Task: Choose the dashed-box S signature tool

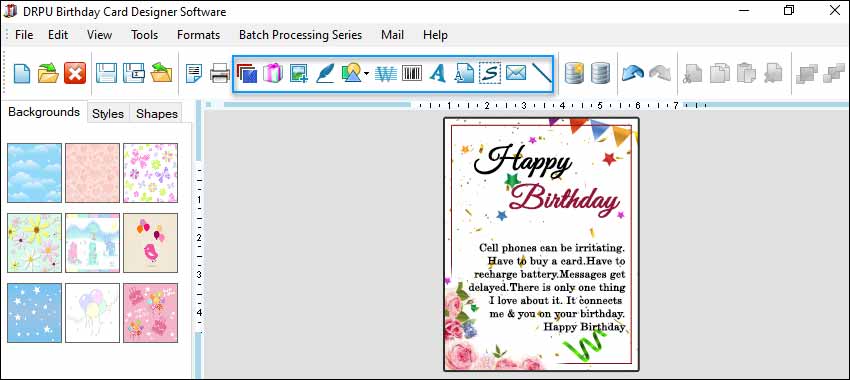Action: [490, 73]
